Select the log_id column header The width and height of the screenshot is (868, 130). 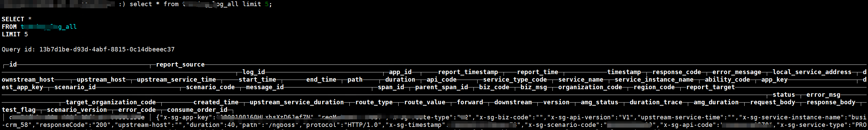254,72
